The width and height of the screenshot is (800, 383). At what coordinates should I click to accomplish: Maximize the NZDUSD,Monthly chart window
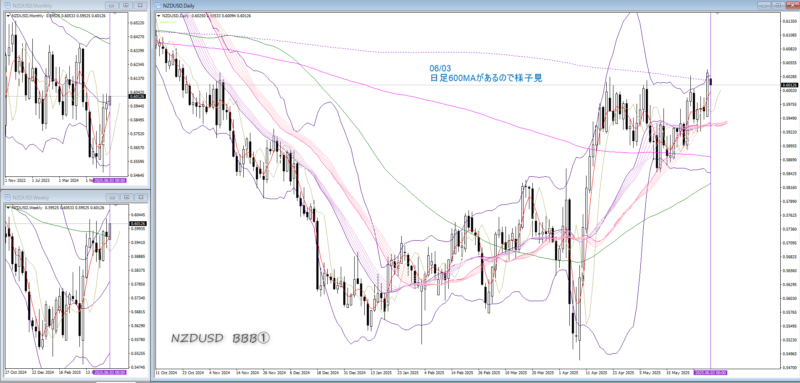point(126,5)
